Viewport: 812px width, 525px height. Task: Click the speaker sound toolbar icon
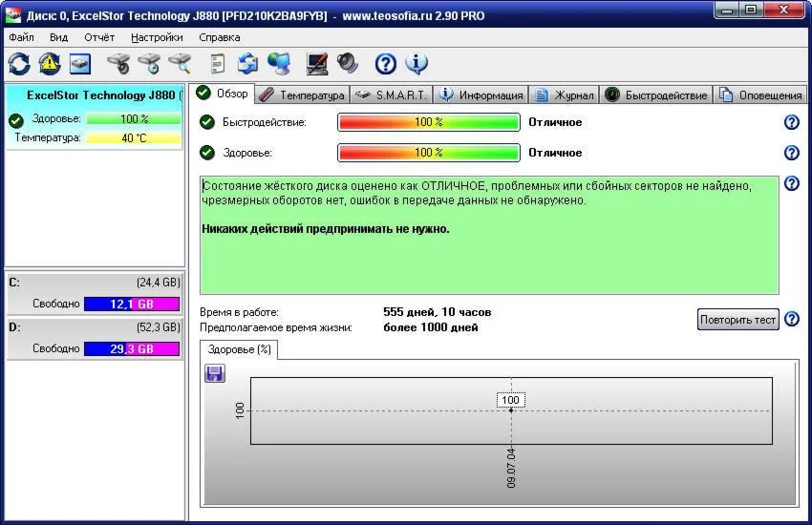(347, 64)
